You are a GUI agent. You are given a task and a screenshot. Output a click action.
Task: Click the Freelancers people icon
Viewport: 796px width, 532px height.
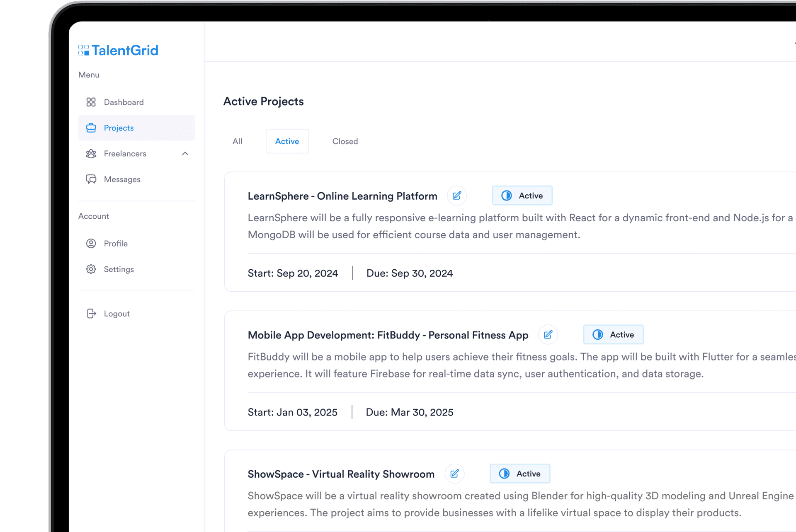coord(91,153)
